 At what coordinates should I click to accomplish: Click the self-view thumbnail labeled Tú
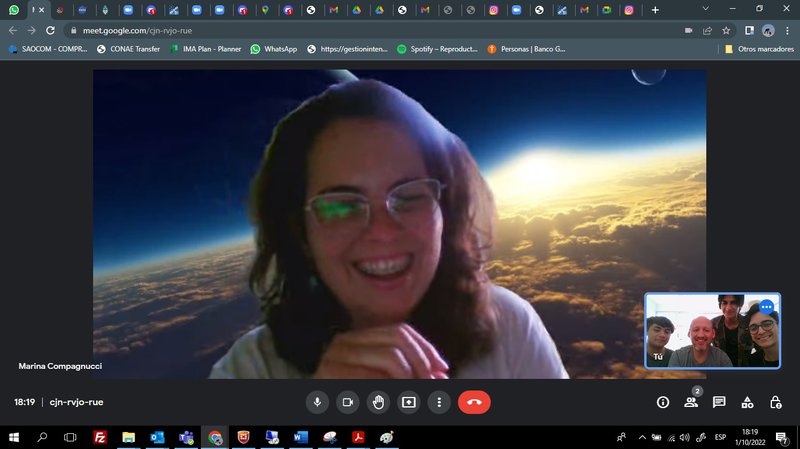pos(712,331)
